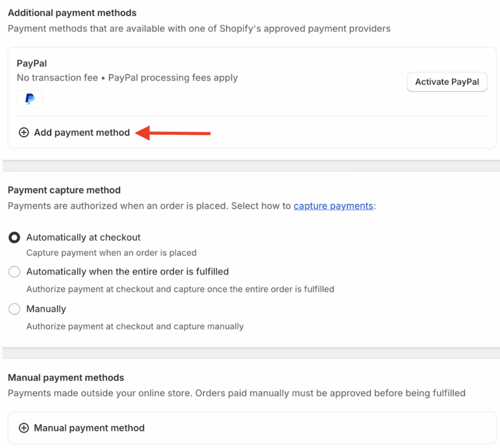
Task: Select the Manually payment capture option
Action: pyautogui.click(x=14, y=309)
